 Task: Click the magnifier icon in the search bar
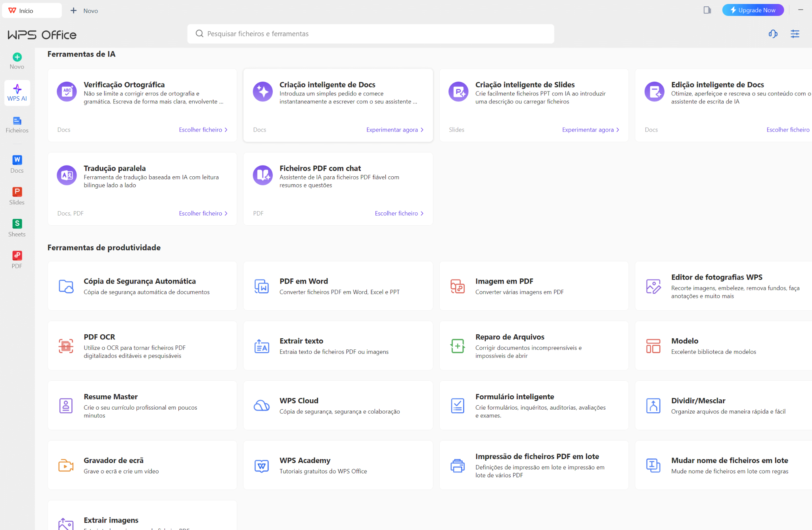click(199, 34)
